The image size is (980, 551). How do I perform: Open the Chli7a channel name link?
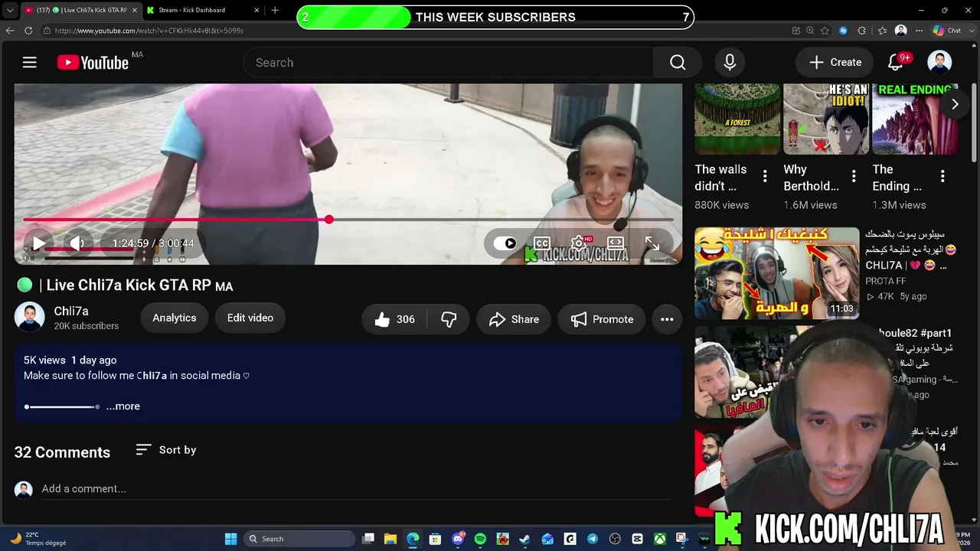coord(71,311)
